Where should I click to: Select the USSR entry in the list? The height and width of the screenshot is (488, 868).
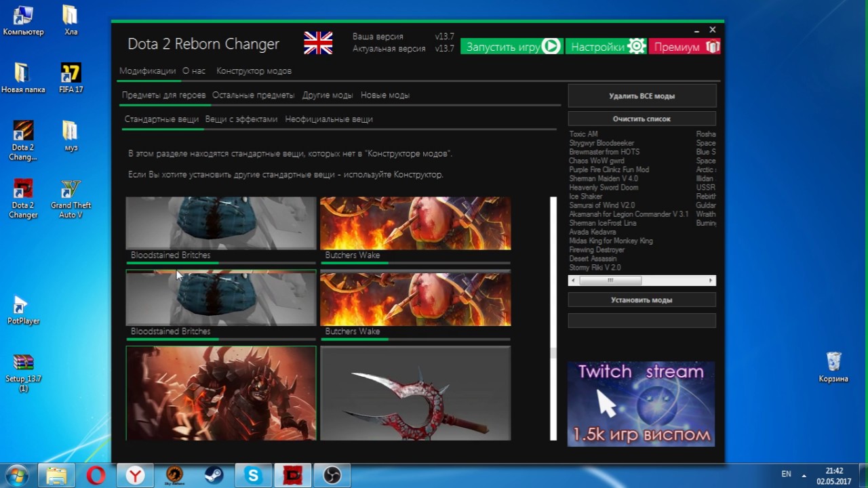pos(705,187)
